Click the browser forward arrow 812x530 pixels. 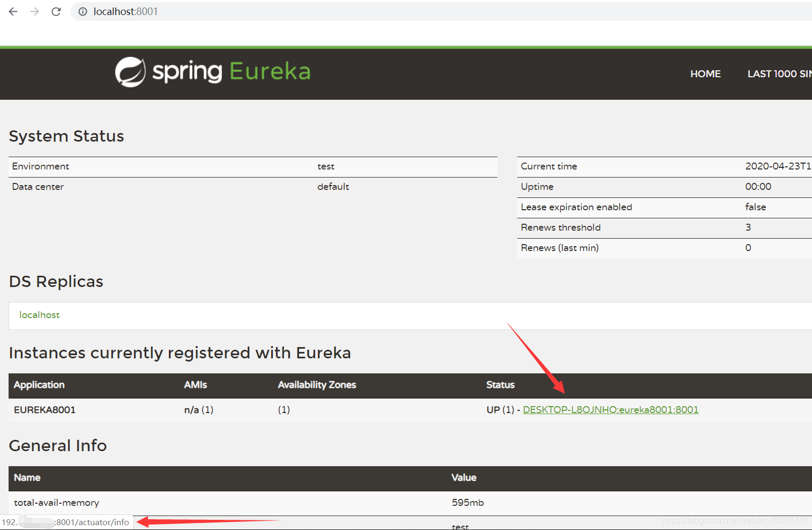pos(35,11)
